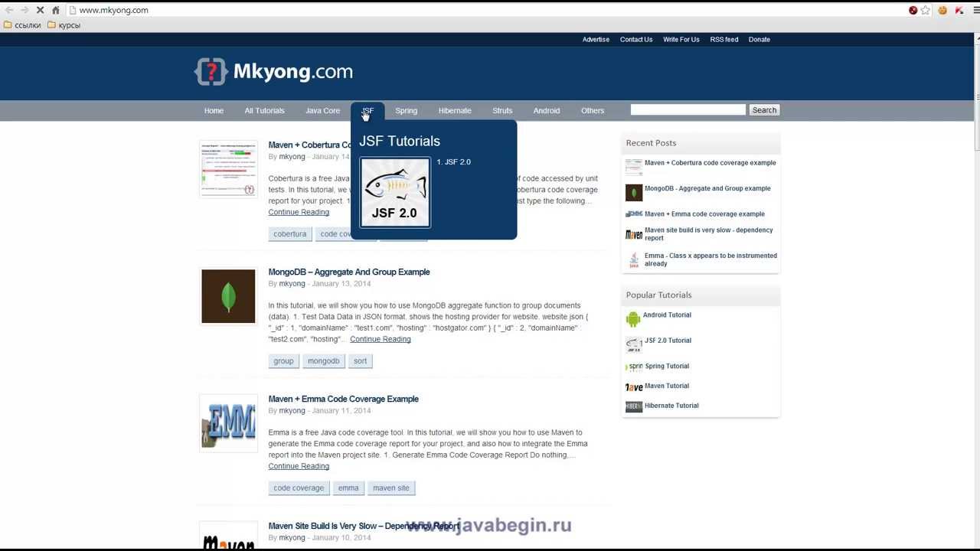Click the JSF 2.0 Tutorial small icon

point(633,344)
